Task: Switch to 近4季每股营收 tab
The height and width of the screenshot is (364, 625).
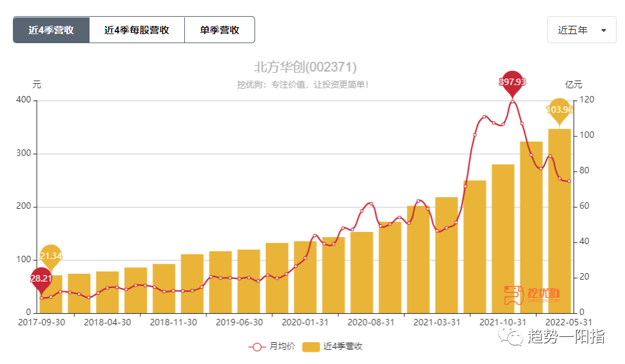Action: [x=137, y=30]
